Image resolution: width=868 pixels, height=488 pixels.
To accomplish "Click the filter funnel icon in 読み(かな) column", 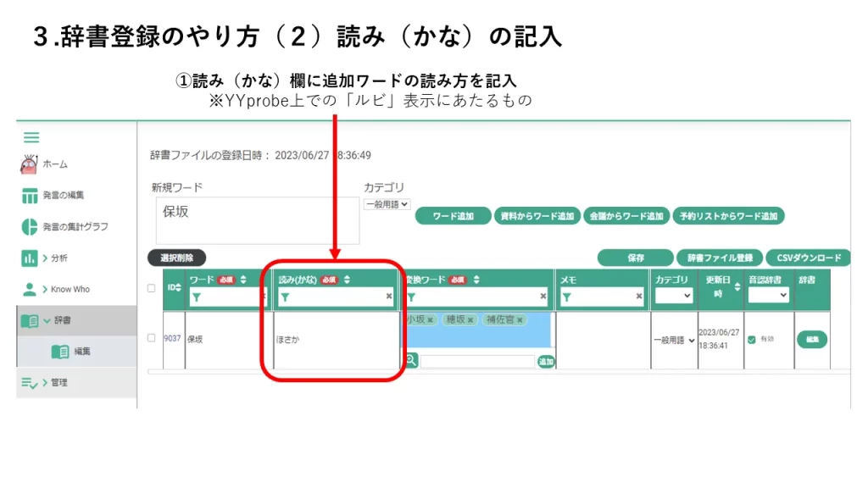I will coord(285,297).
